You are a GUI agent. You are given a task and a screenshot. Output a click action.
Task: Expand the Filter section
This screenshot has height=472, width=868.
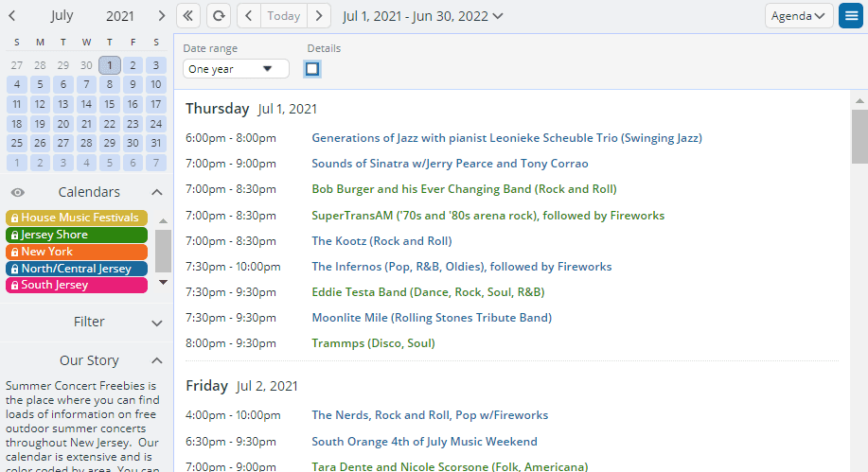[157, 323]
